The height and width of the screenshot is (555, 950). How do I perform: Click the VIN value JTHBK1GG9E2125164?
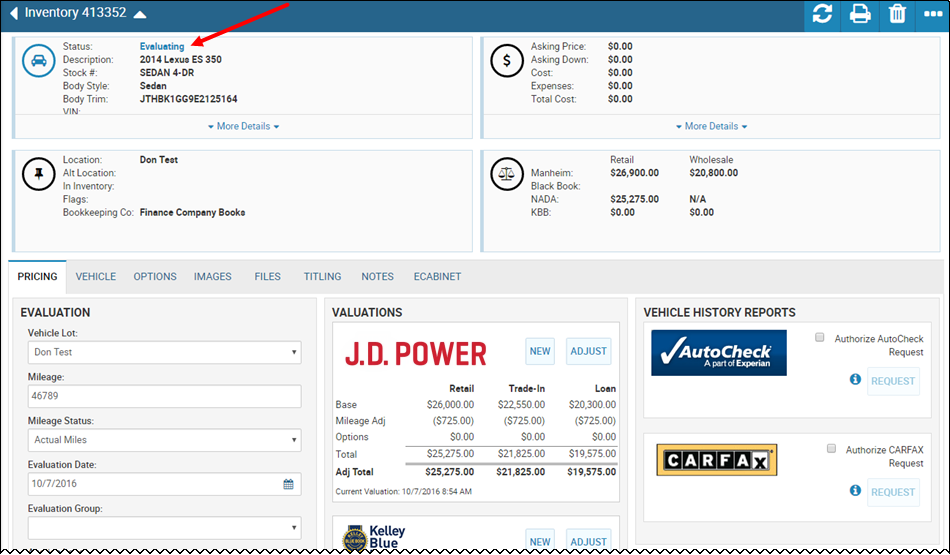coord(188,99)
